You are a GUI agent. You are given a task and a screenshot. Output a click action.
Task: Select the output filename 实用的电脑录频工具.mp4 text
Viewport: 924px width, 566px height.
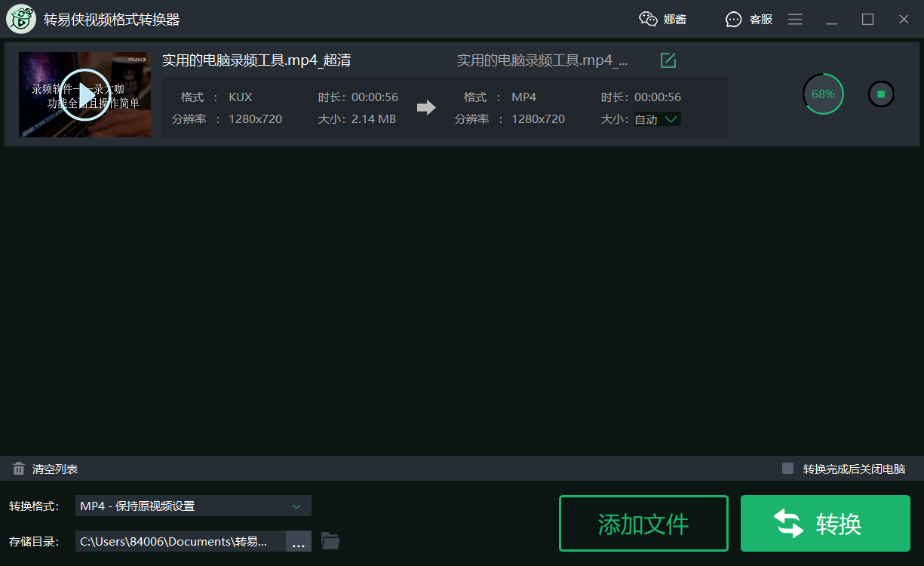coord(542,60)
